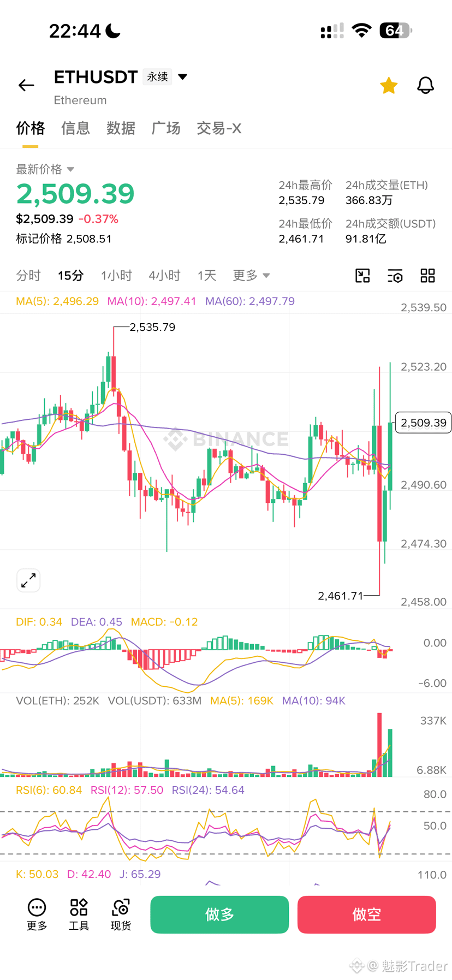This screenshot has height=980, width=452.
Task: Open the 最新价格 price type dropdown
Action: (x=45, y=169)
